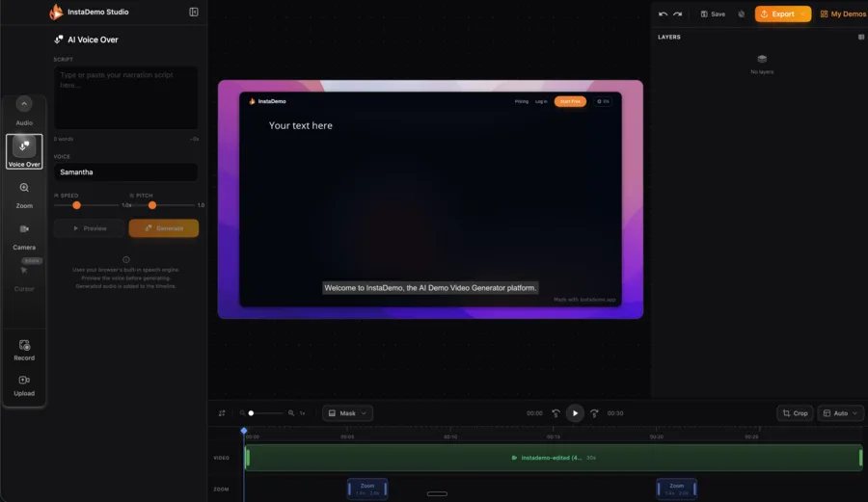Click the '0 words' counter text

(63, 139)
